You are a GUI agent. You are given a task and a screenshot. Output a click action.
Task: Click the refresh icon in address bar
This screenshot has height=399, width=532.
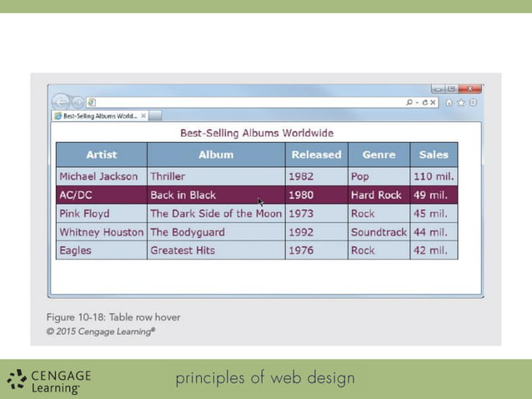click(x=424, y=102)
